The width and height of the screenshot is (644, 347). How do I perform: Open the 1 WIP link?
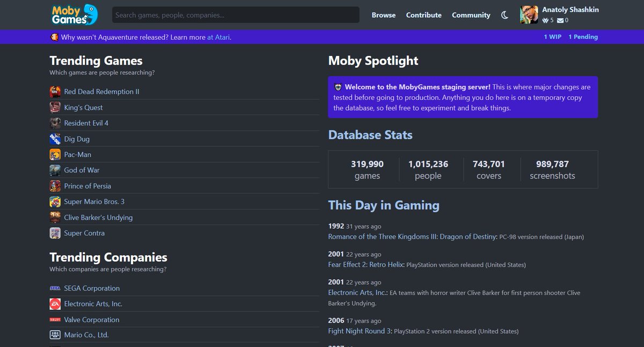[553, 37]
